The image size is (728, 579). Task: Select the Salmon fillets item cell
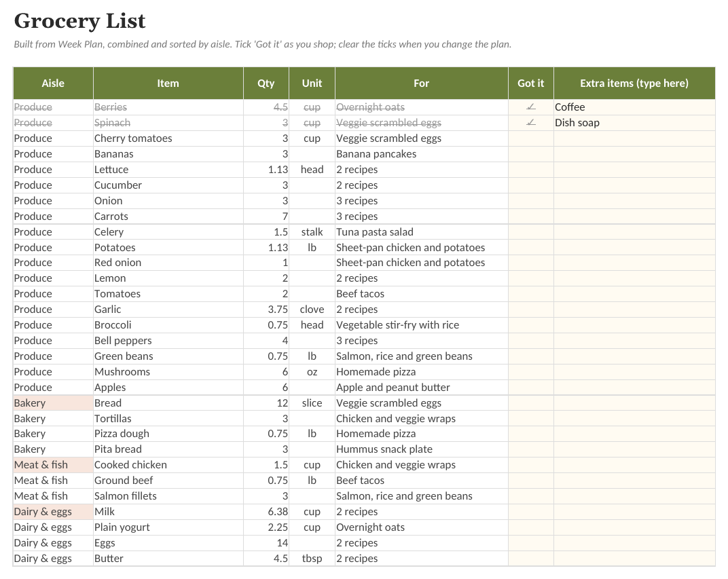coord(168,496)
